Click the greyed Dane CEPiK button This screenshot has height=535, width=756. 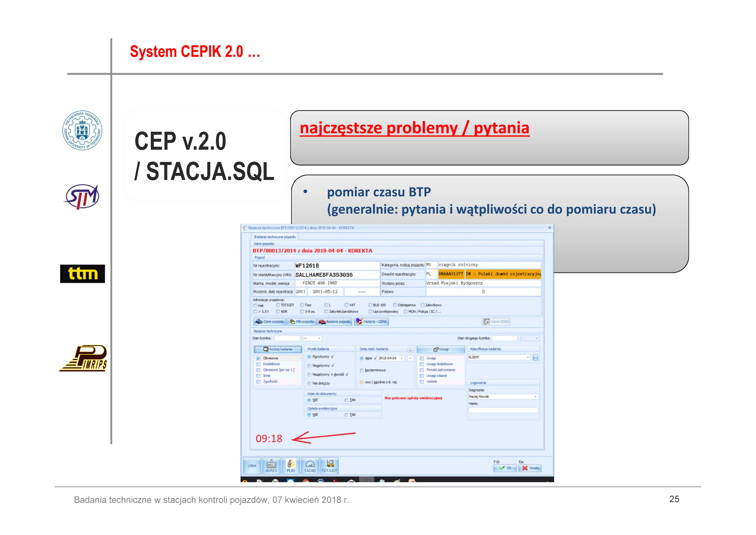click(496, 321)
